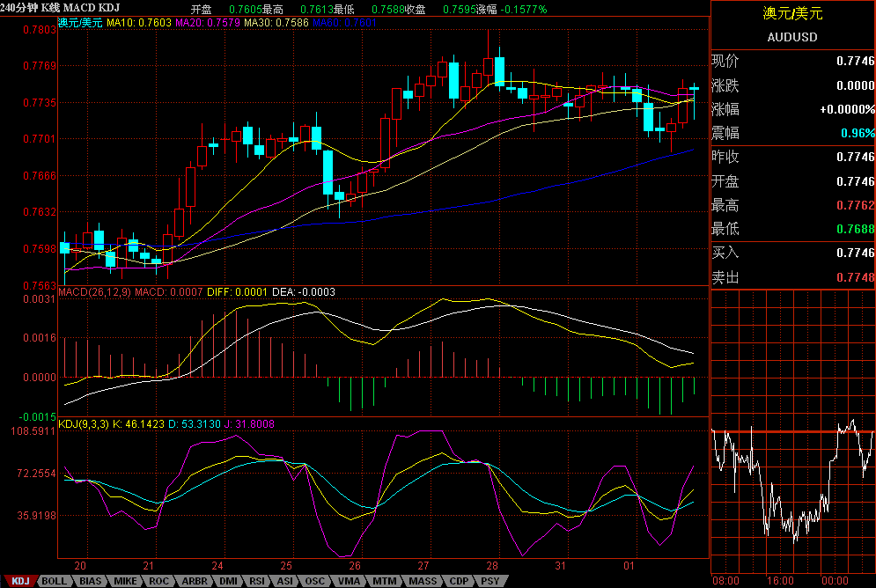Show the RSI indicator
This screenshot has height=588, width=876.
point(256,581)
